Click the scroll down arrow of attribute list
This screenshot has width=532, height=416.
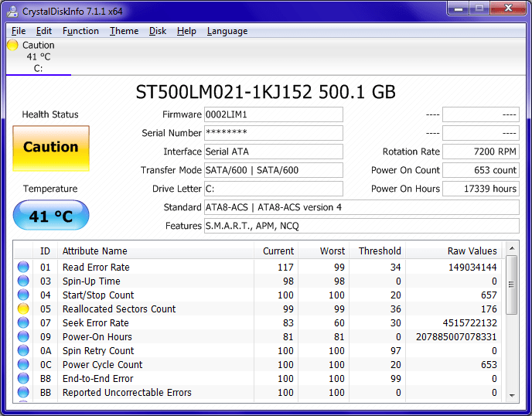[511, 395]
